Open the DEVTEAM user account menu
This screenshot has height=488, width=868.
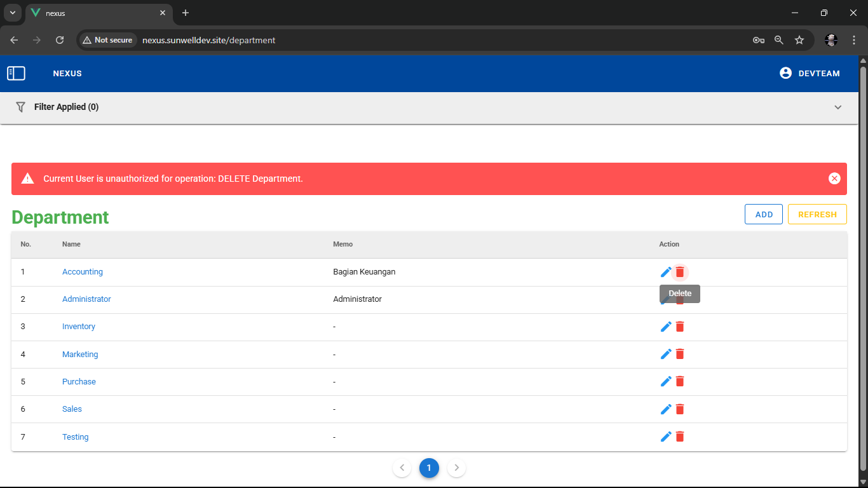click(810, 74)
